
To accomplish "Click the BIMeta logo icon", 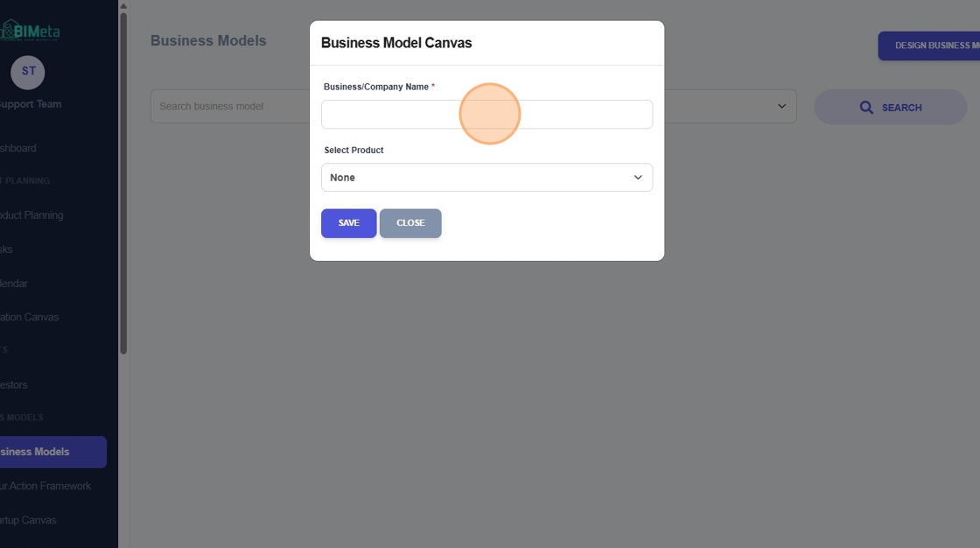I will 8,30.
